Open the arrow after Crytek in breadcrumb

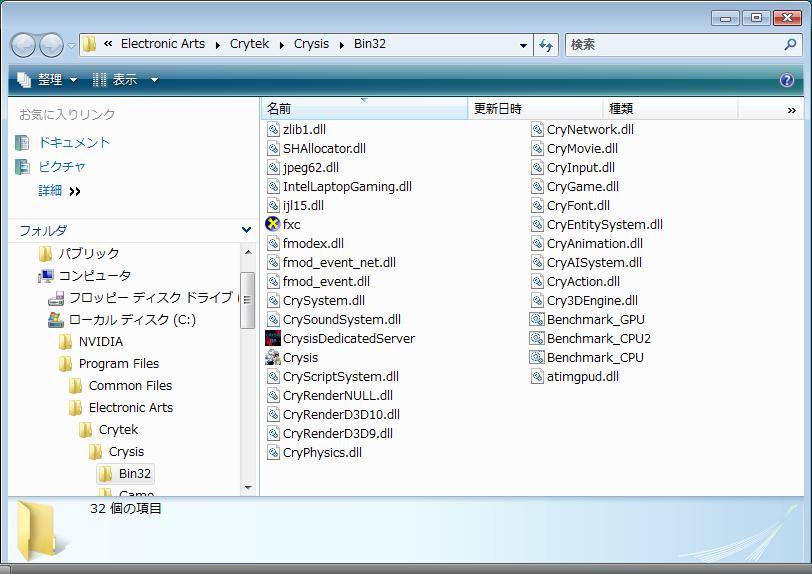[x=282, y=45]
